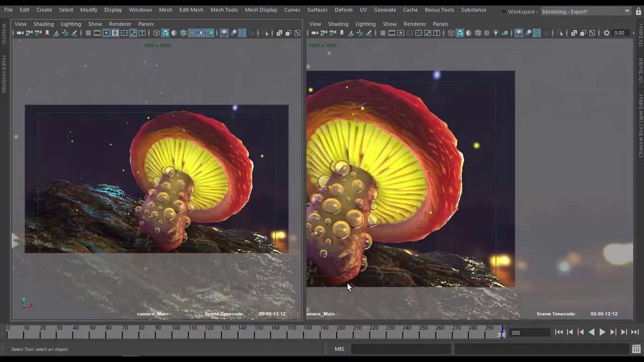Viewport: 644px width, 362px height.
Task: Toggle Resolution Gate in left viewport
Action: (x=107, y=33)
